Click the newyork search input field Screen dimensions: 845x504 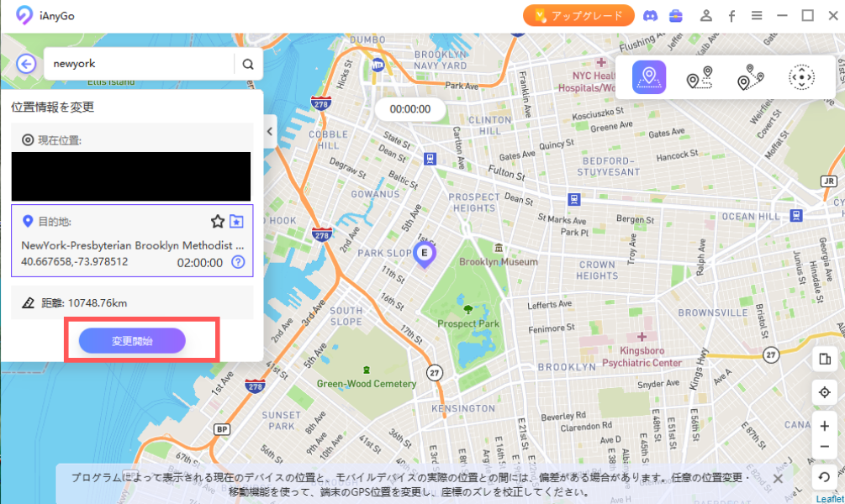[x=139, y=63]
